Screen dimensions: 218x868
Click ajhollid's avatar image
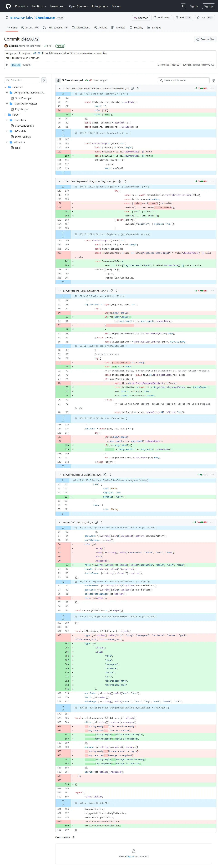click(6, 46)
